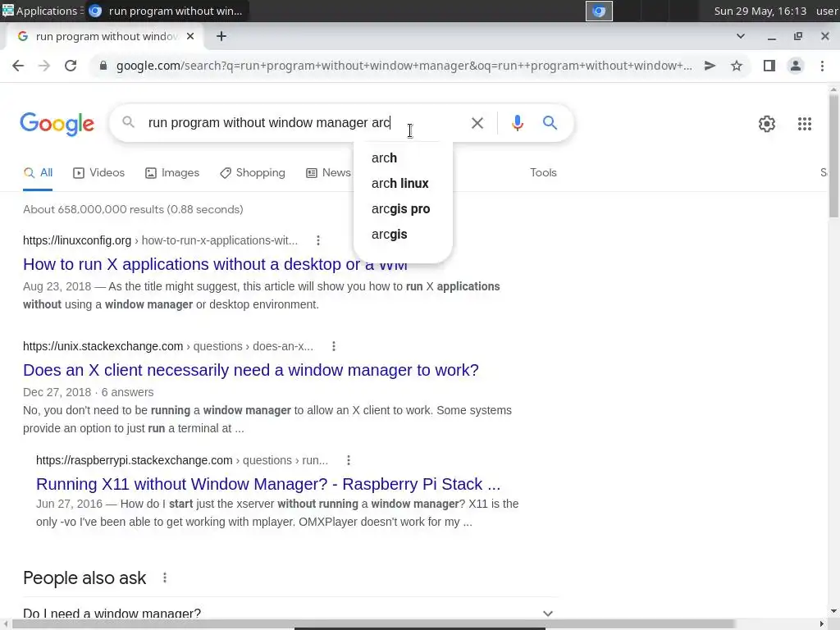
Task: Click the Google logo
Action: pyautogui.click(x=57, y=124)
